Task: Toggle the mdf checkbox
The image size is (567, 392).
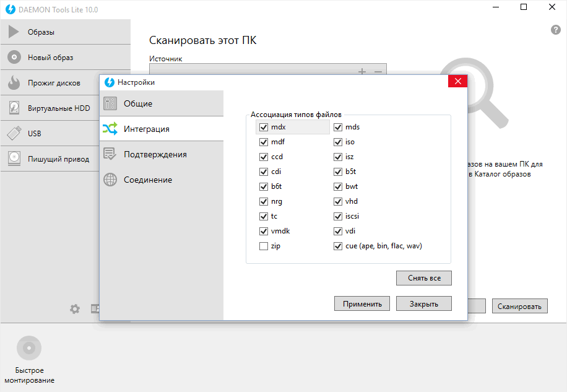Action: pyautogui.click(x=264, y=142)
